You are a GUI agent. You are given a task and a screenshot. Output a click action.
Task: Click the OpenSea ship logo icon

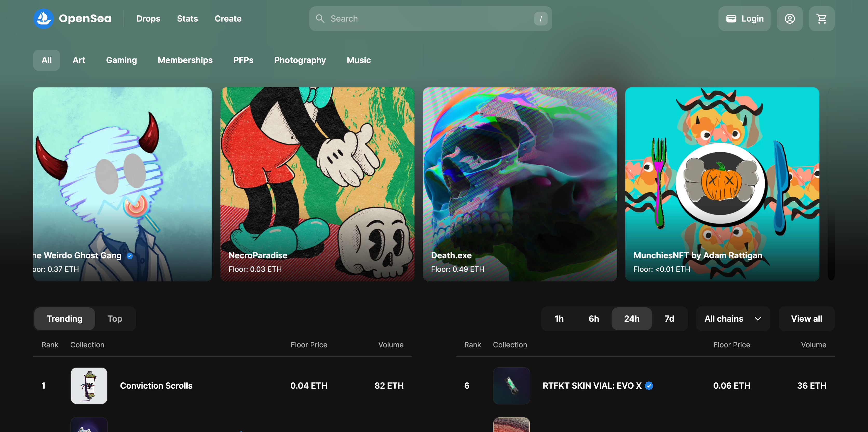(x=43, y=18)
